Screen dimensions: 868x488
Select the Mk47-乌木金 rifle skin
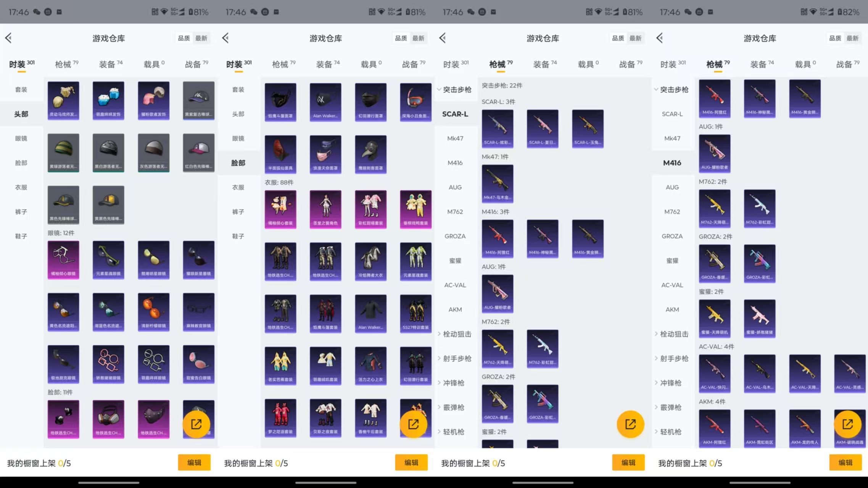(498, 184)
